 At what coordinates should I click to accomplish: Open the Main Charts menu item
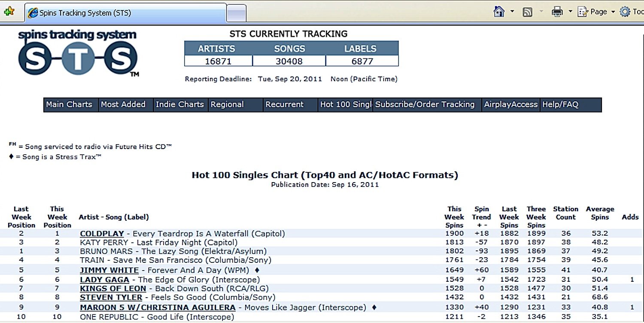(x=69, y=104)
